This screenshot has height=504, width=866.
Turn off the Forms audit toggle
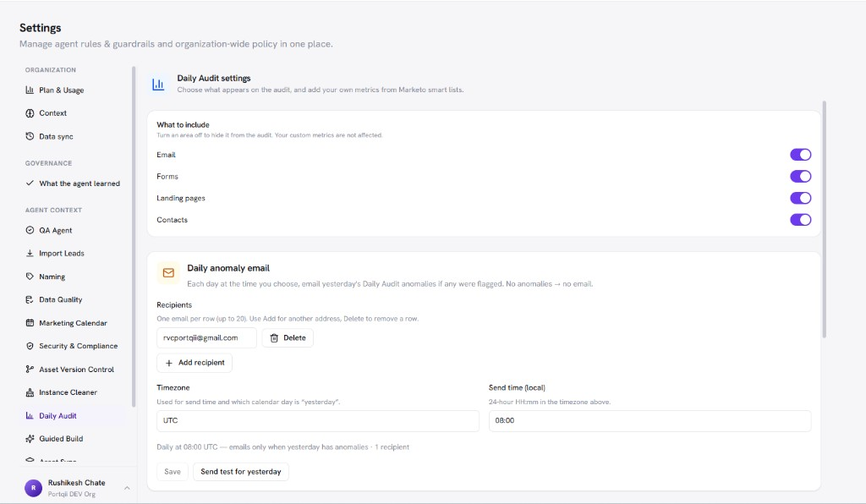coord(800,176)
